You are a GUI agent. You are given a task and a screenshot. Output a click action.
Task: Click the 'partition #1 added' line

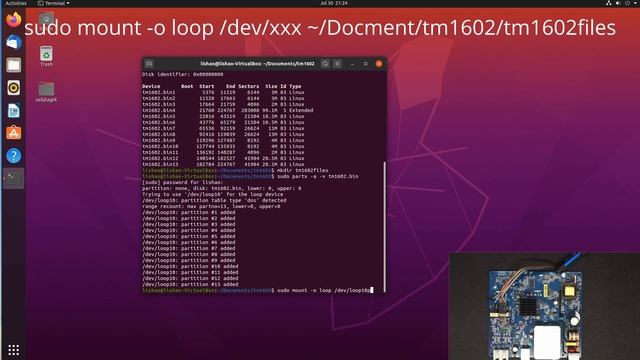[189, 212]
